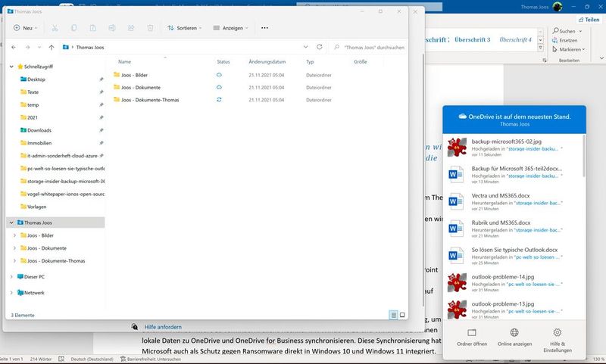606x364 pixels.
Task: Refresh the Explorer folder view
Action: [x=319, y=47]
